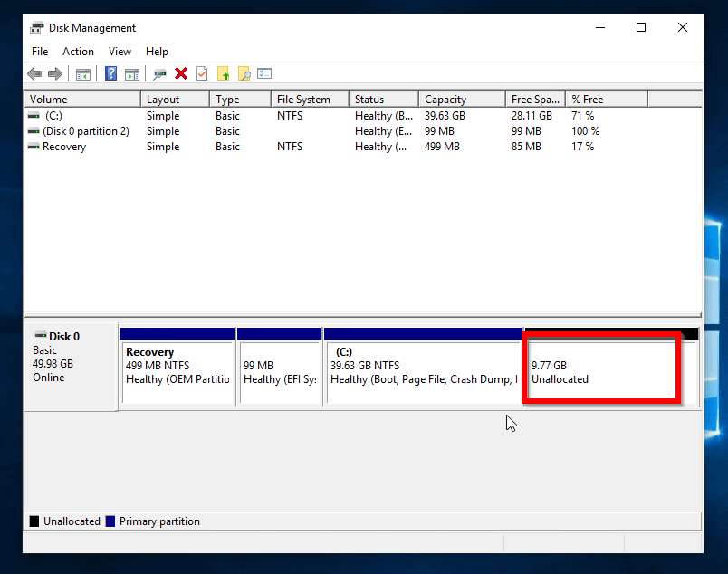Click the folder with magnifier icon

click(x=244, y=74)
